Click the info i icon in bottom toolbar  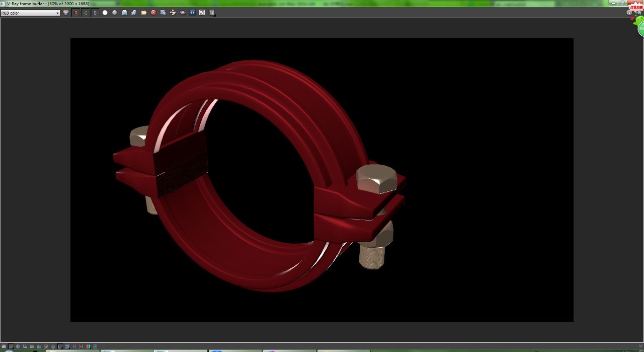click(18, 346)
